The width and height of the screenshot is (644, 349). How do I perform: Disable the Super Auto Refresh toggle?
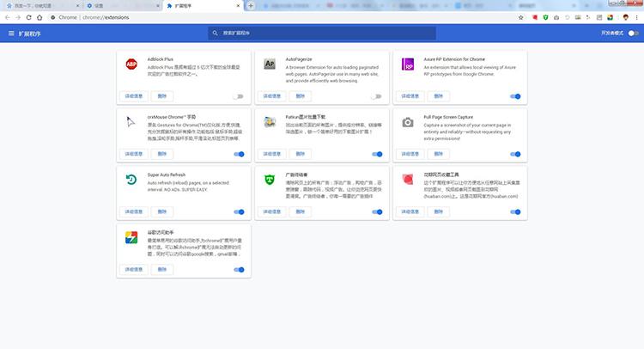239,212
